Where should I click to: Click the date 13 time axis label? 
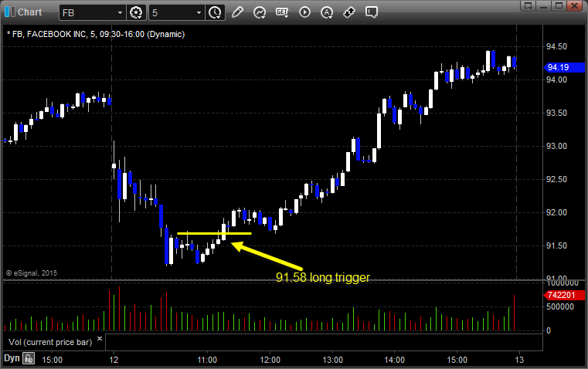[519, 360]
